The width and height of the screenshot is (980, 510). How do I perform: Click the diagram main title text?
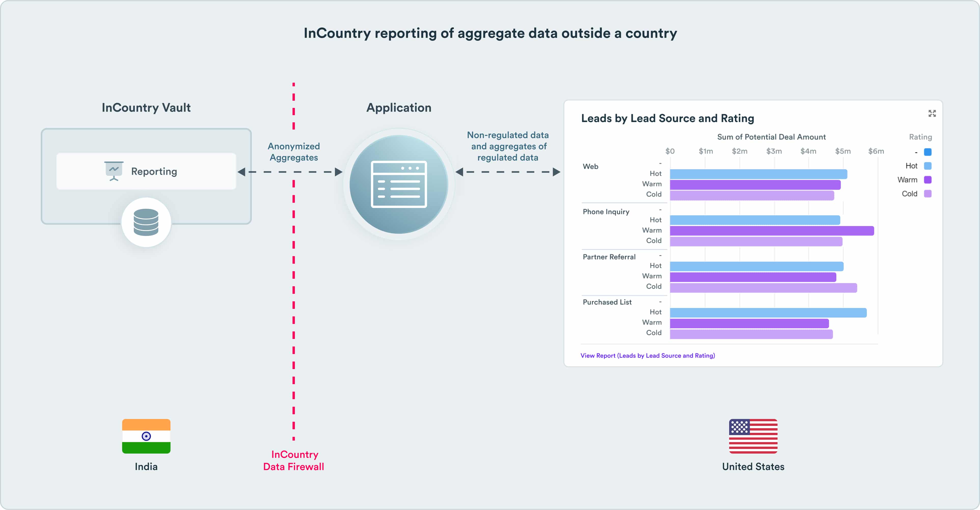[490, 33]
